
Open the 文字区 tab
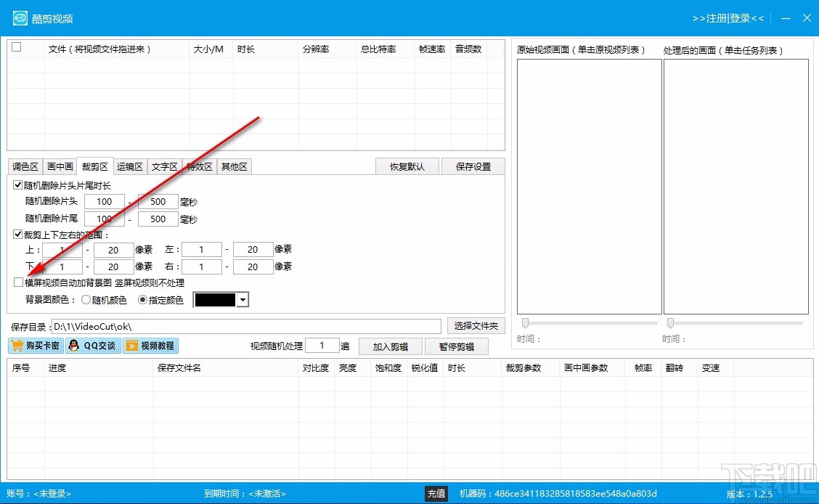click(x=165, y=166)
